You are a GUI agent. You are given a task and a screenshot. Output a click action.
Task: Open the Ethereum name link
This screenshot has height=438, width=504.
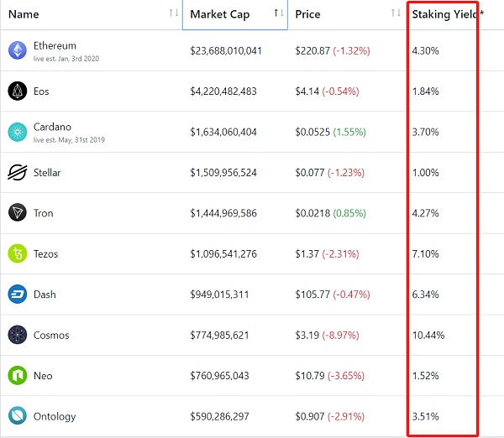(x=55, y=45)
